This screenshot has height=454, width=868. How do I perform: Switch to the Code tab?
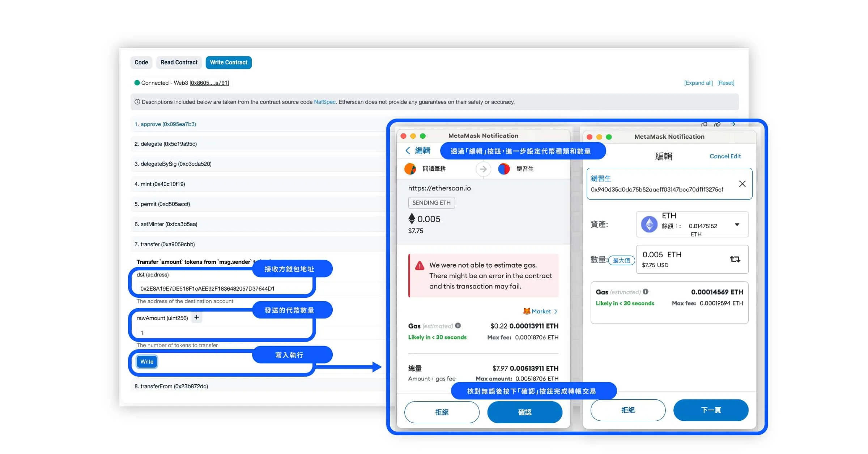(141, 63)
